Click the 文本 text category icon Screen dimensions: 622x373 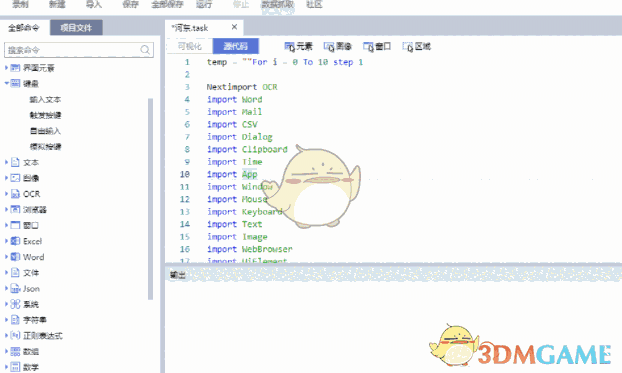(x=15, y=162)
